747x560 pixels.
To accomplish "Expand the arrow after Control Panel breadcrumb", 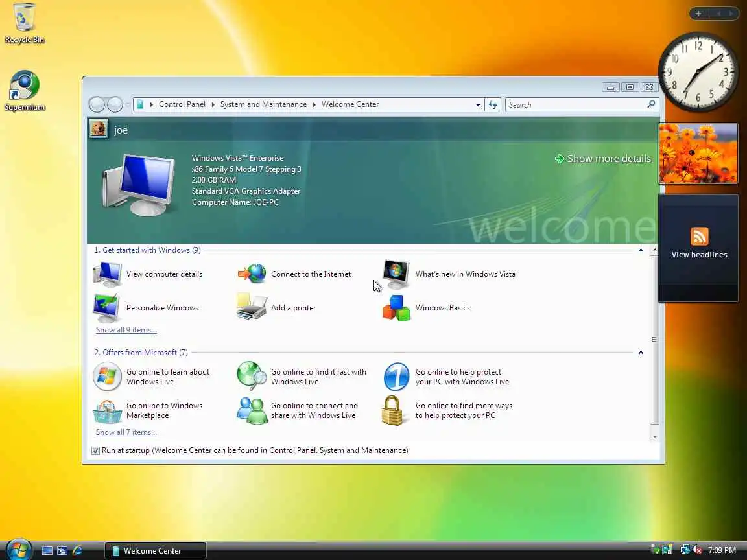I will click(213, 104).
